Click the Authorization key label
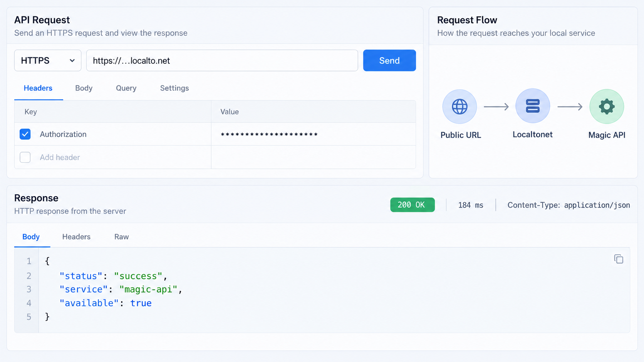Image resolution: width=644 pixels, height=362 pixels. 63,134
